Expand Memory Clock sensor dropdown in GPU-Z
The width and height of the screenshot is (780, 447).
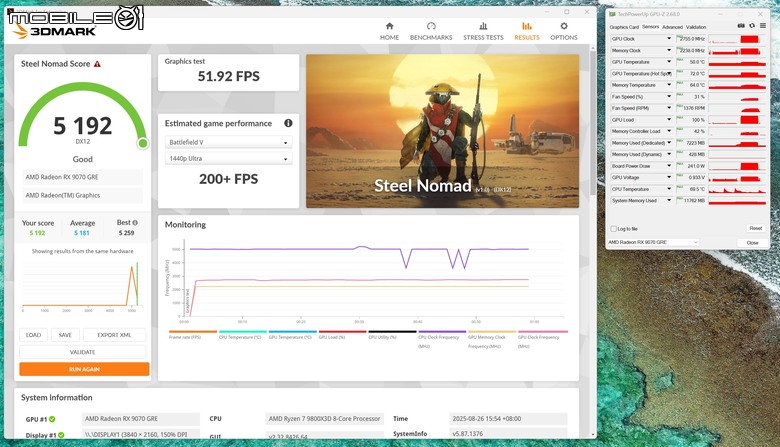(x=669, y=50)
